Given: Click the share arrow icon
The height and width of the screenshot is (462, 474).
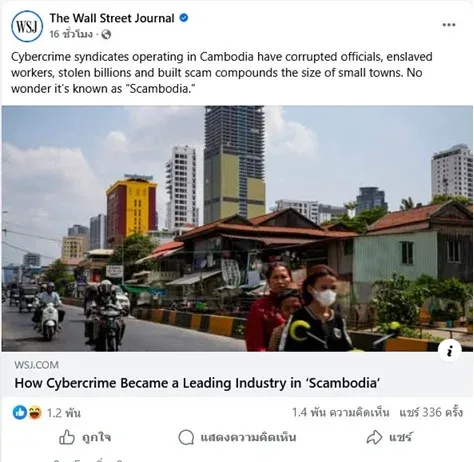Looking at the screenshot, I should (x=374, y=437).
